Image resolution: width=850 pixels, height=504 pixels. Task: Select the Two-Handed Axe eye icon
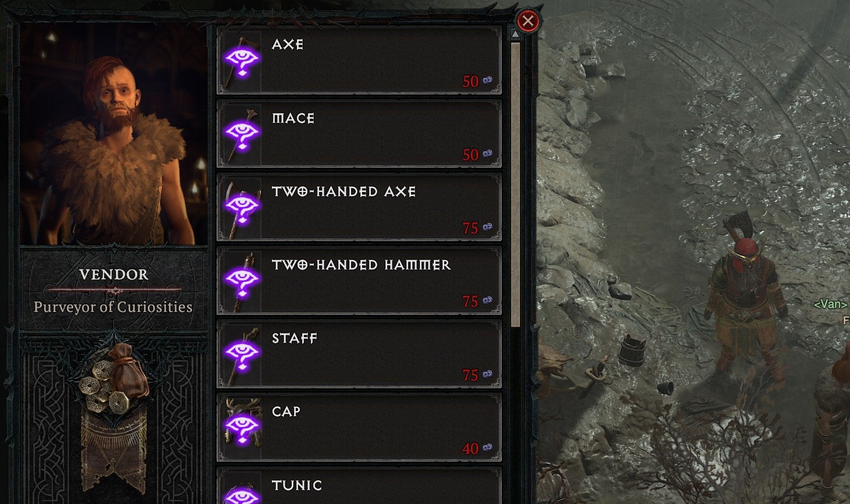tap(242, 207)
